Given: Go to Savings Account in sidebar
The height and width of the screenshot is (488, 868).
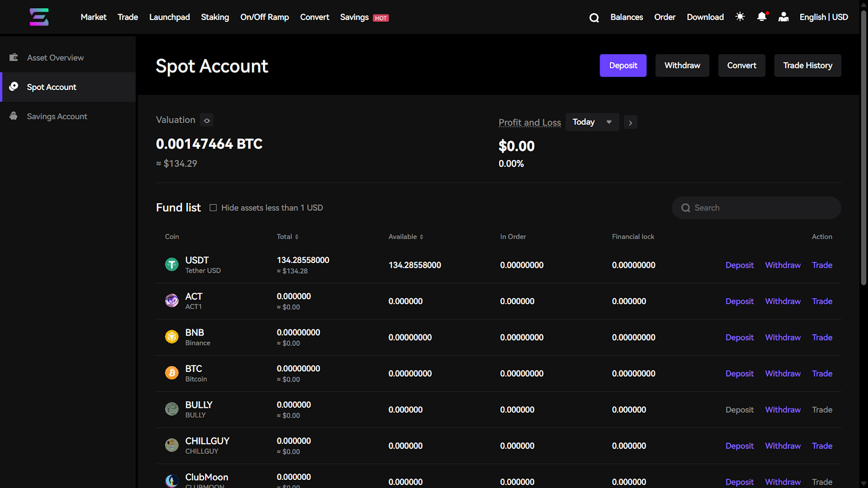Looking at the screenshot, I should [x=57, y=117].
